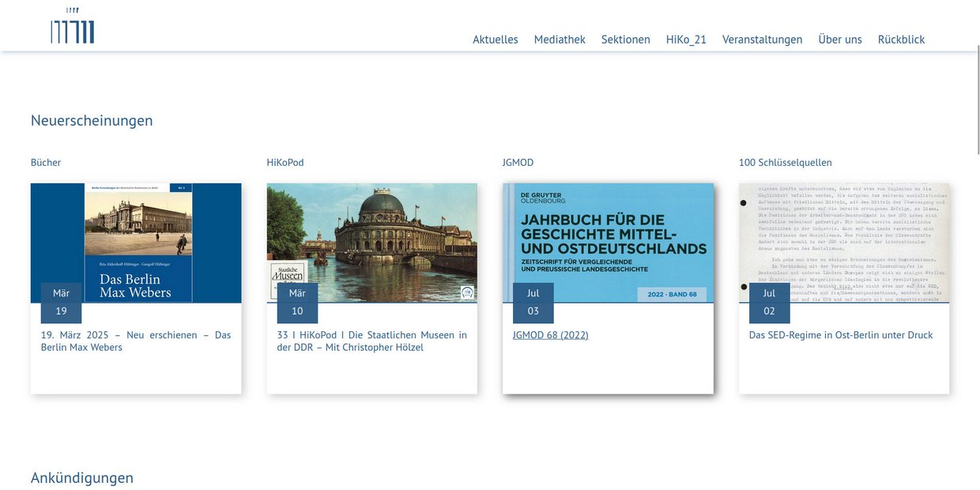Click the institution logo at top left

[x=73, y=25]
